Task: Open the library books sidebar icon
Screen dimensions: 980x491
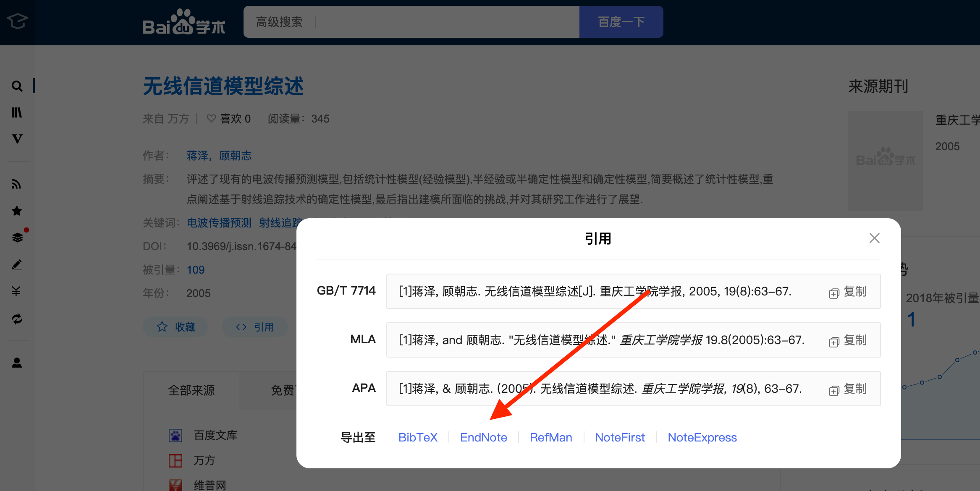Action: (17, 112)
